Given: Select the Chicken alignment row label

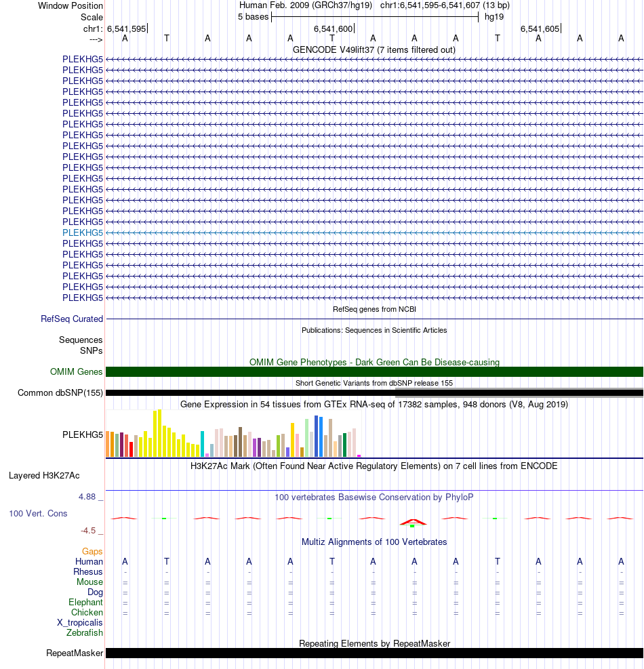Looking at the screenshot, I should pyautogui.click(x=87, y=612).
